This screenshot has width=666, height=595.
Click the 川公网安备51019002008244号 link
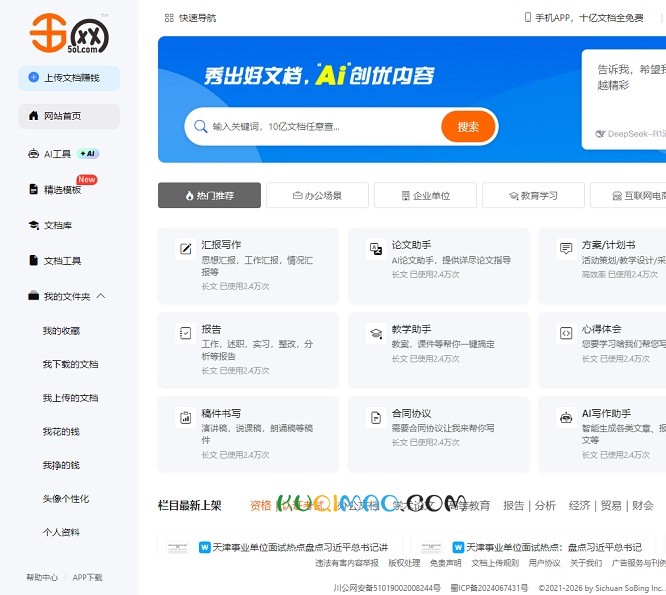coord(387,588)
